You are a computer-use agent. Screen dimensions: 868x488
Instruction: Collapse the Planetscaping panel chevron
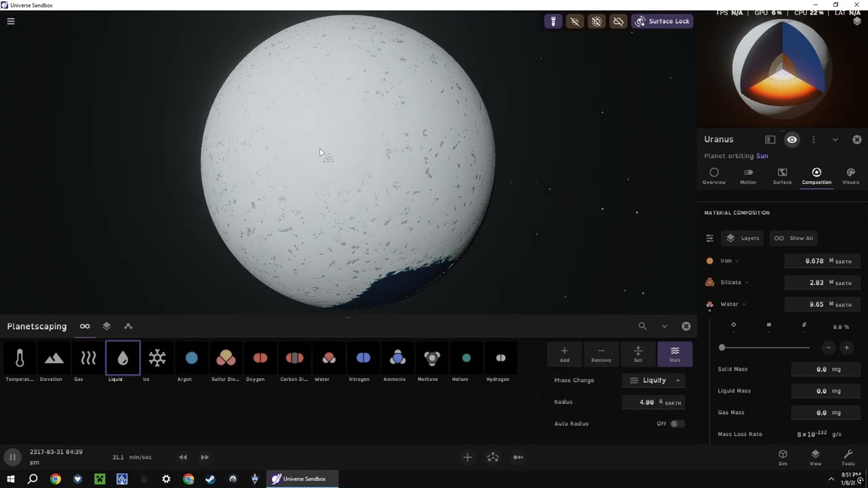coord(665,326)
